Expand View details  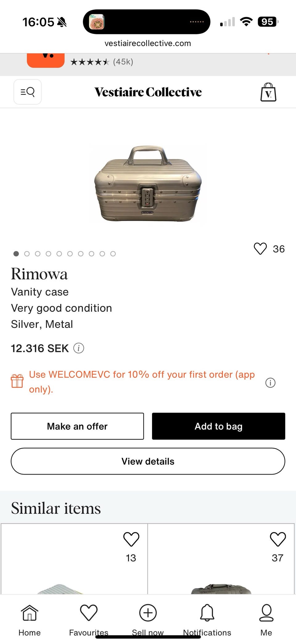coord(148,461)
